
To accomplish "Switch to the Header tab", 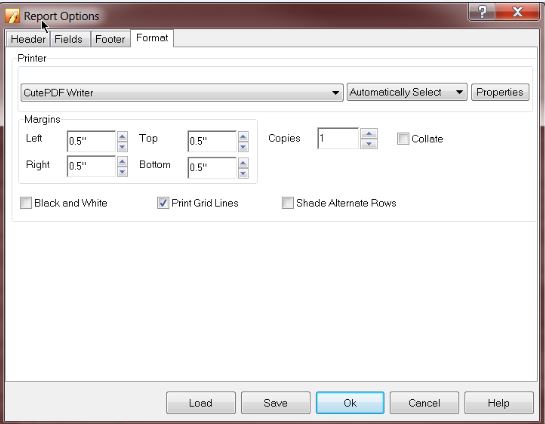I will click(x=28, y=39).
